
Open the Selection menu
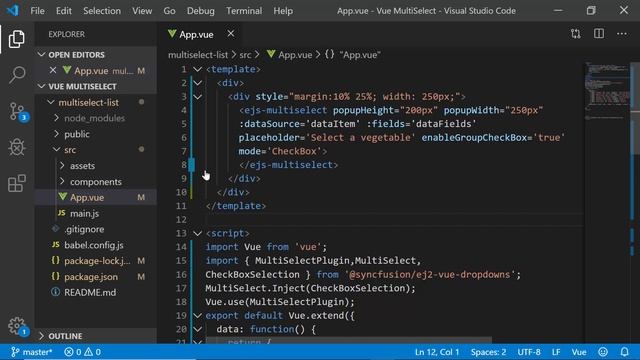(x=102, y=11)
